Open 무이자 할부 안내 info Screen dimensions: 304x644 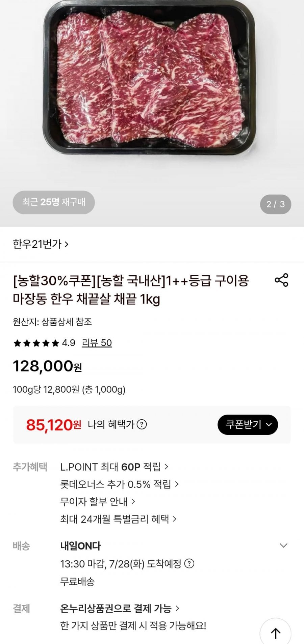click(98, 502)
